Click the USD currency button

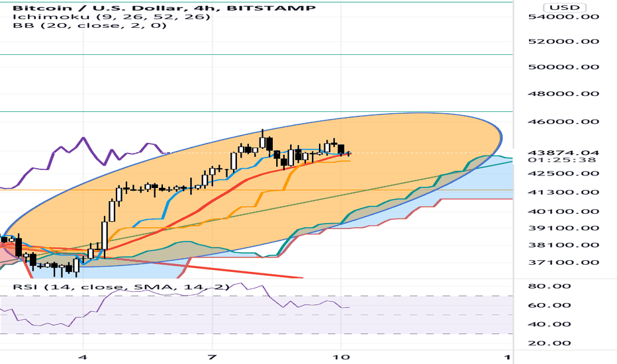pyautogui.click(x=565, y=7)
